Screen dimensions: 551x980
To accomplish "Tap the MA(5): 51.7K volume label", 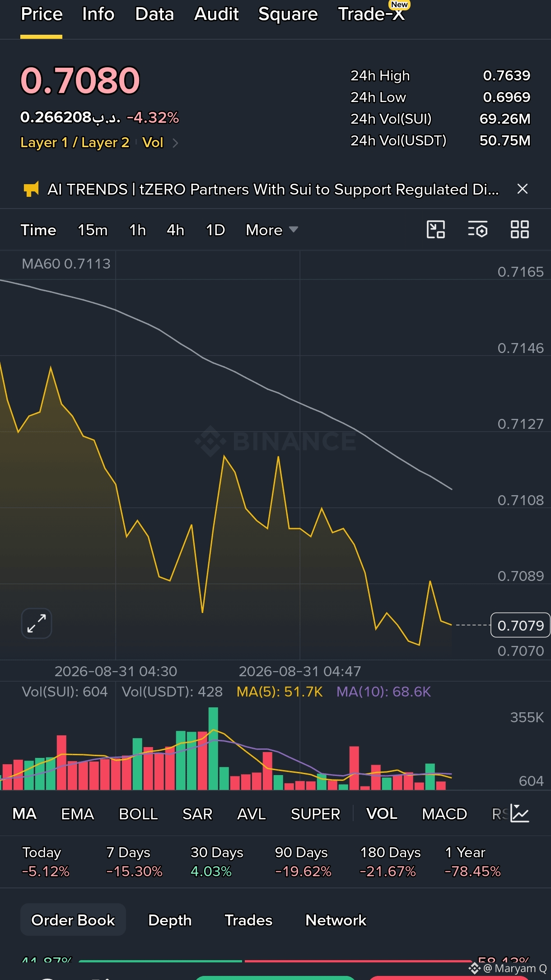I will coord(280,692).
